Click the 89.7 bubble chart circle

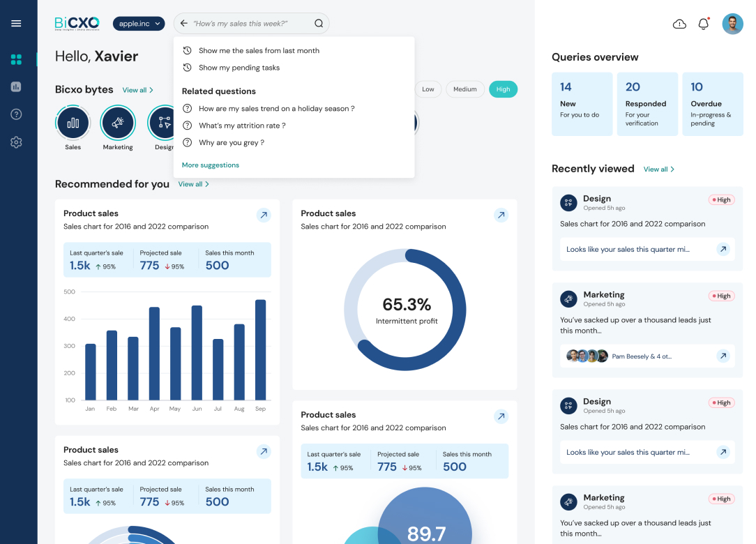(425, 515)
